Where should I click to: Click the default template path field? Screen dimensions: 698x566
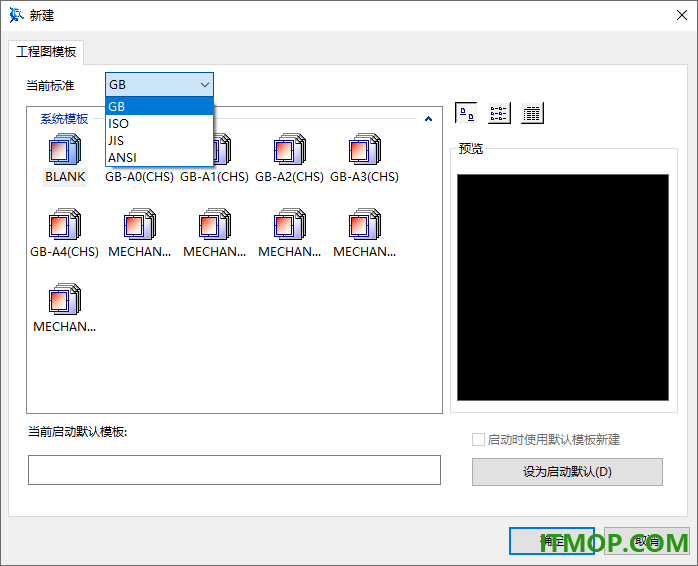point(234,470)
